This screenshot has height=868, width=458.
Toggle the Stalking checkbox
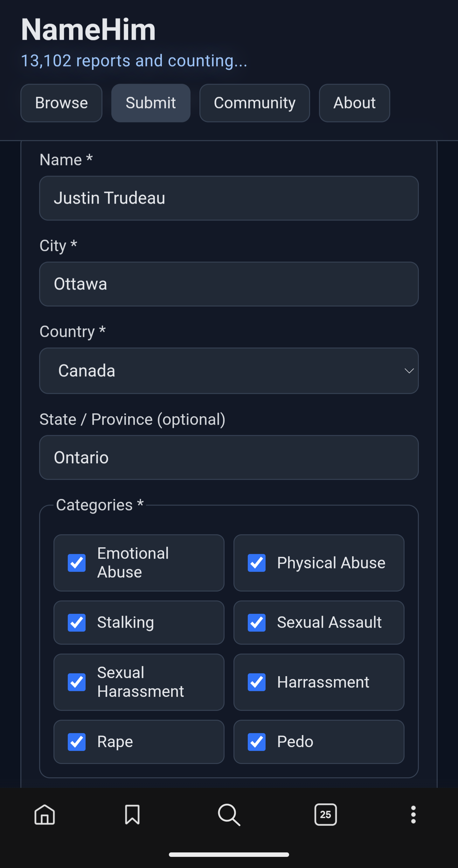point(77,622)
